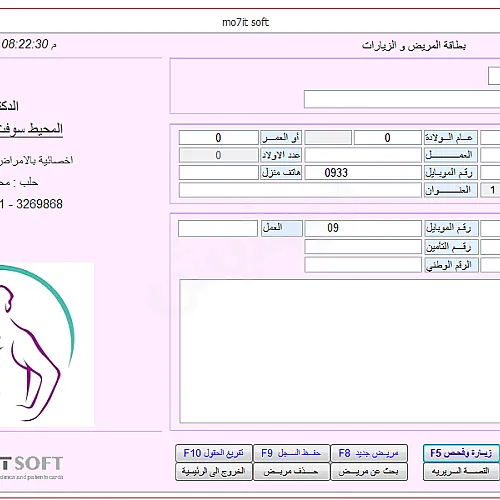Click the underlined المحيط سوفت link
500x500 pixels.
click(31, 129)
